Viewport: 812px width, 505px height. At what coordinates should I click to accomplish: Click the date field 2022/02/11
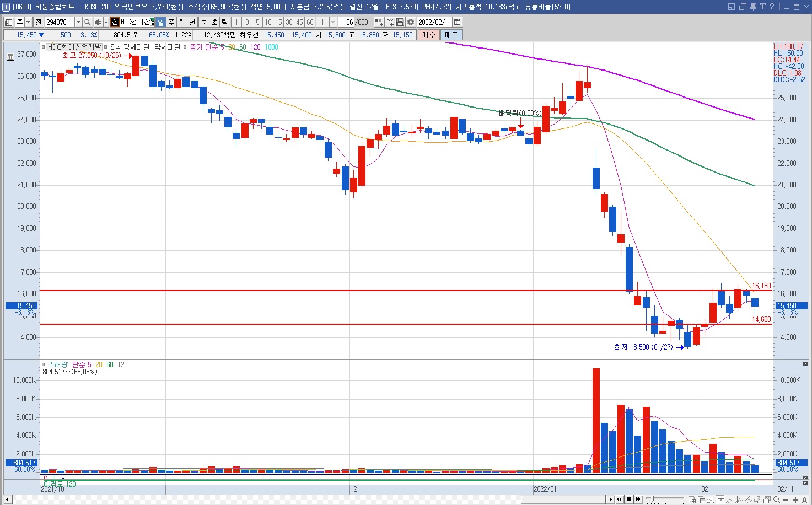tap(434, 22)
